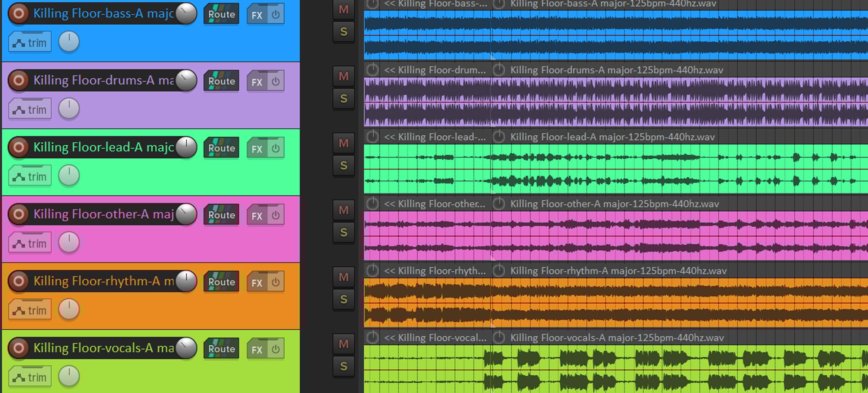Click the pan knob on the rhythm track
This screenshot has width=868, height=393.
(x=69, y=309)
